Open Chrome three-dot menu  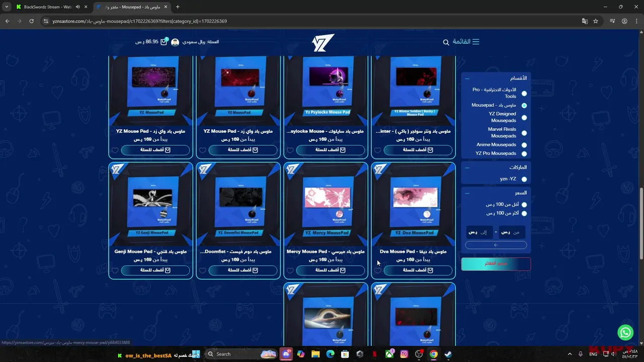pos(636,21)
